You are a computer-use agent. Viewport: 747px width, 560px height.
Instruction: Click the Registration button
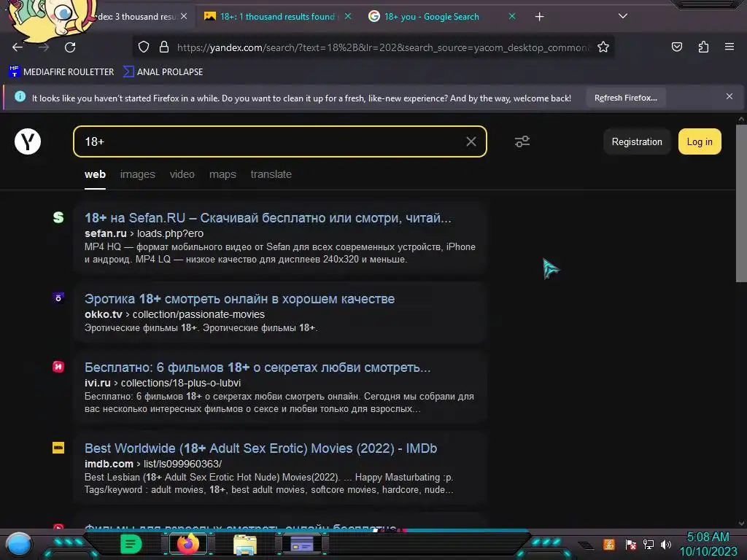(x=636, y=142)
